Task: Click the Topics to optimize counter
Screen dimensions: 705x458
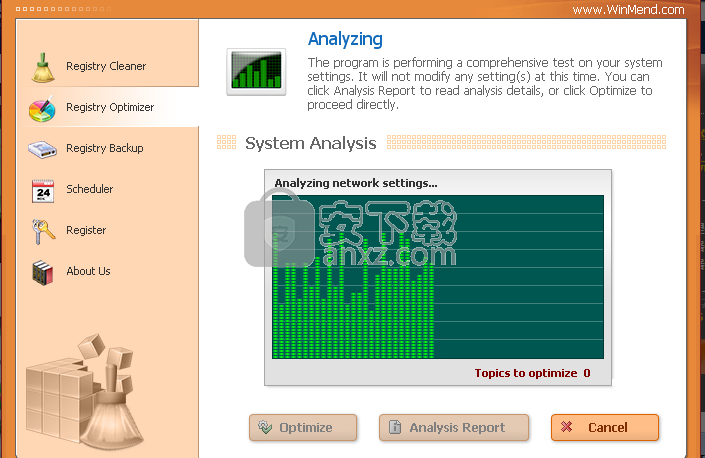Action: [532, 373]
